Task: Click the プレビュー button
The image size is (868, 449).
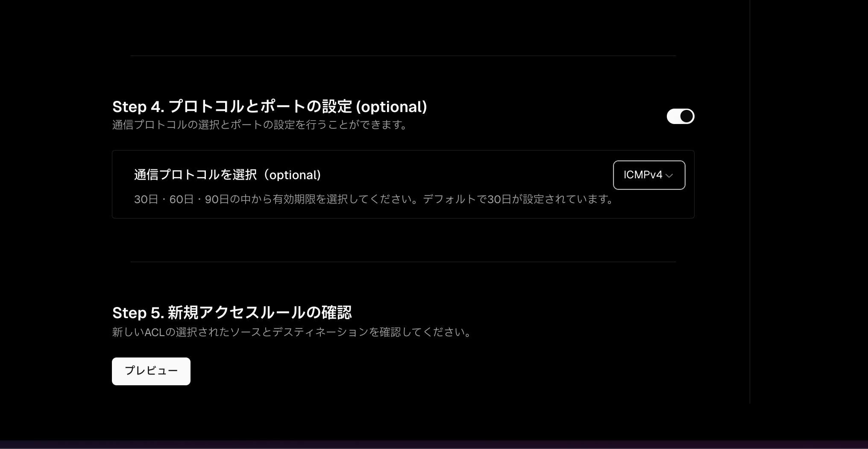Action: (x=151, y=371)
